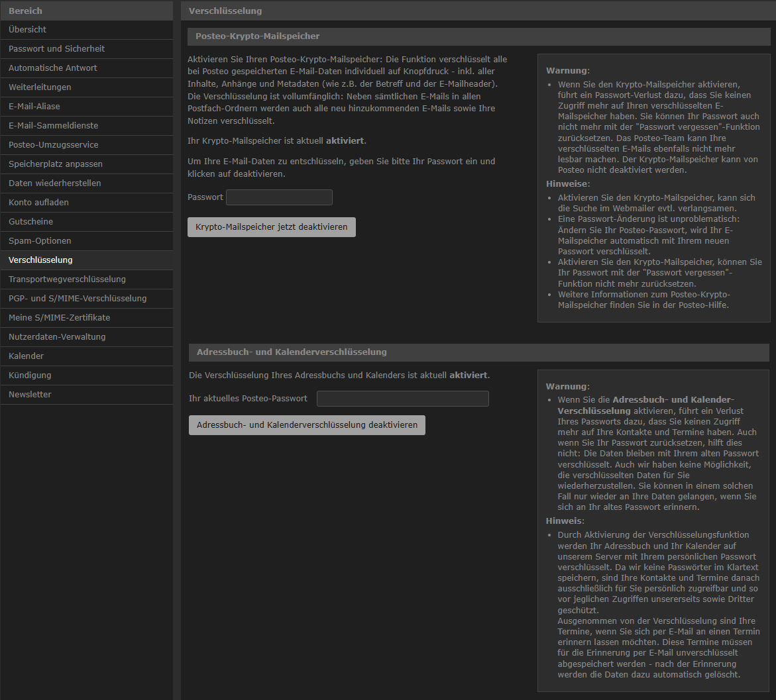The width and height of the screenshot is (776, 700).
Task: Click Adressbuch- und Kalenderverschlüsselung deaktivieren button
Action: click(x=307, y=425)
